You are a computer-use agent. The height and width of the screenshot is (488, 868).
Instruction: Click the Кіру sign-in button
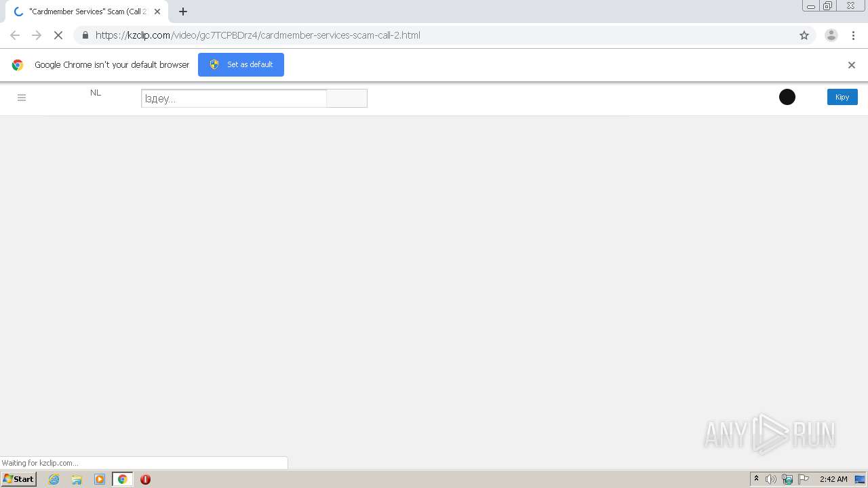tap(842, 97)
